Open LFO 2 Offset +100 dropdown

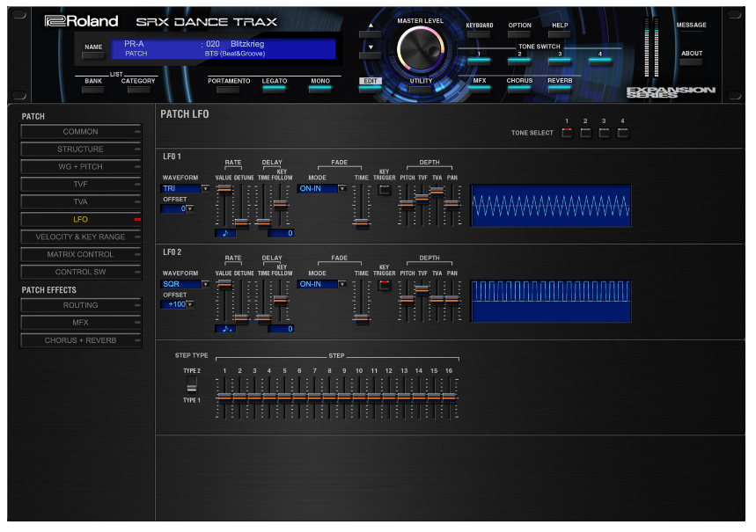178,304
